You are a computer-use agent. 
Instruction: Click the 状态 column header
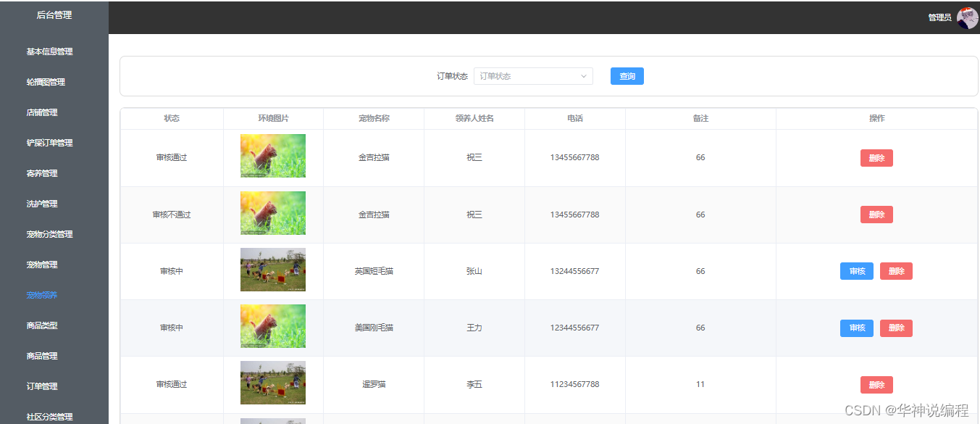[172, 118]
